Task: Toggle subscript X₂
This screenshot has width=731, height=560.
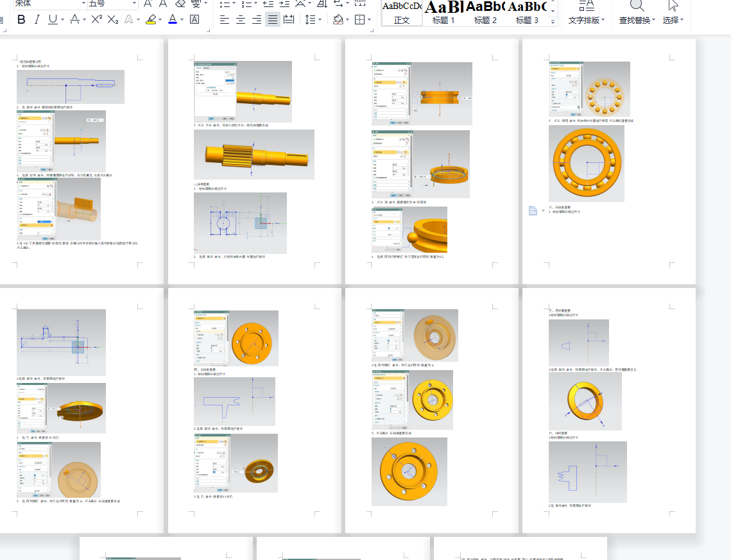Action: [x=113, y=20]
